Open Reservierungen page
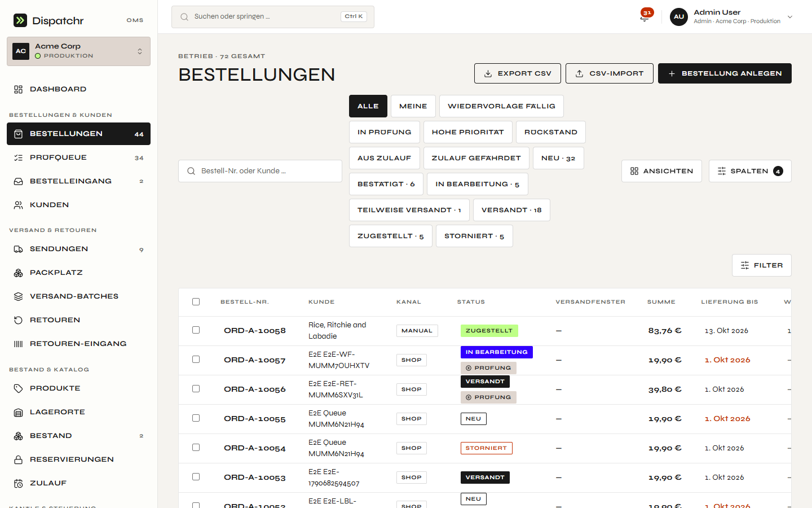812x508 pixels. 78,459
